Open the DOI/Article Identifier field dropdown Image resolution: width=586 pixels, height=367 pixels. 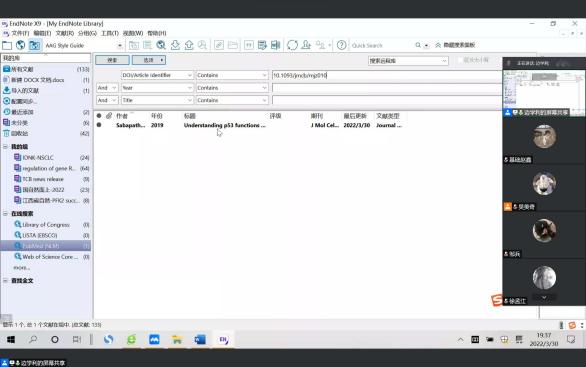157,75
